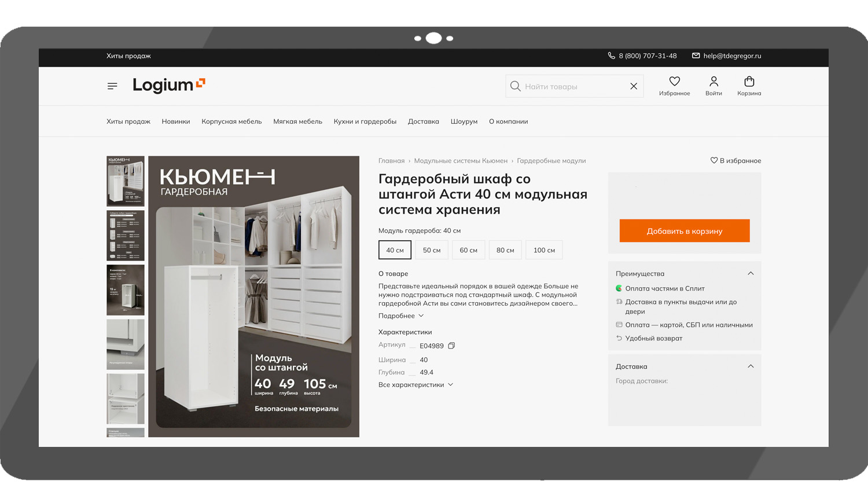Click Добавить в корзину button
Image resolution: width=868 pixels, height=488 pixels.
[685, 230]
